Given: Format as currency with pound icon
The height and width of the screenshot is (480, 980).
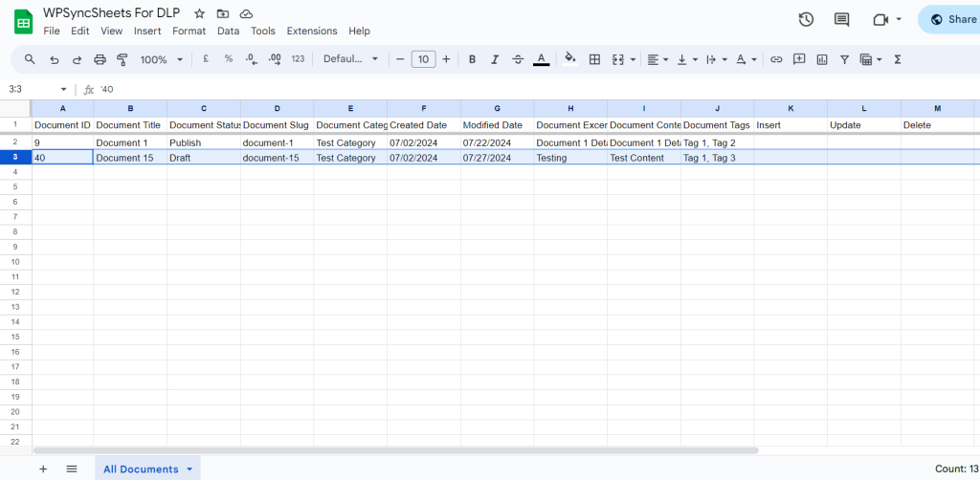Looking at the screenshot, I should pos(206,58).
